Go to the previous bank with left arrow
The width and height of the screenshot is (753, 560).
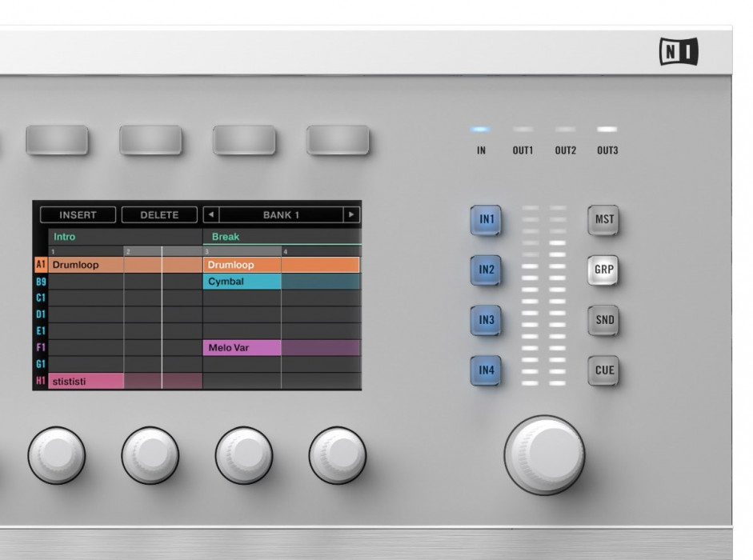(210, 214)
